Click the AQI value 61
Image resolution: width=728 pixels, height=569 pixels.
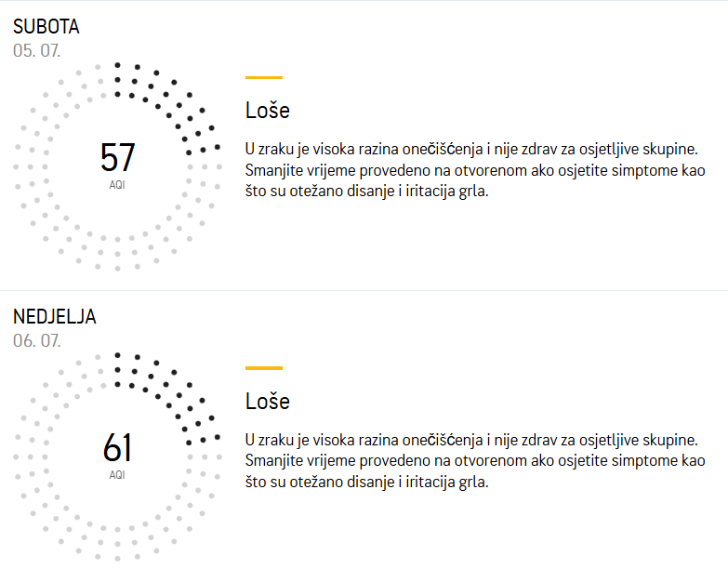coord(118,448)
